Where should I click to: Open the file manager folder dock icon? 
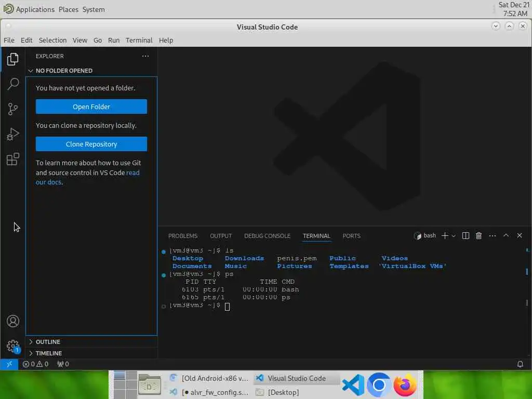(149, 385)
